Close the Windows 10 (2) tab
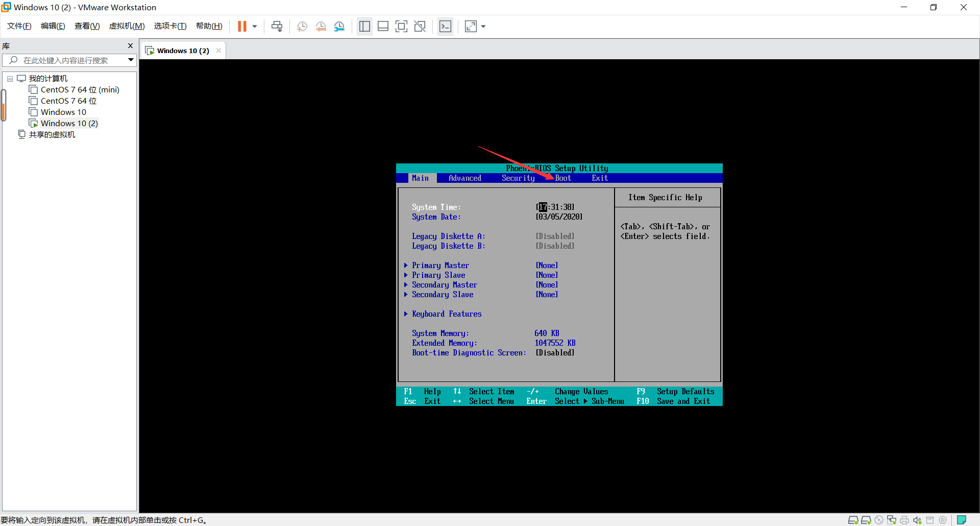Image resolution: width=980 pixels, height=526 pixels. coord(219,51)
